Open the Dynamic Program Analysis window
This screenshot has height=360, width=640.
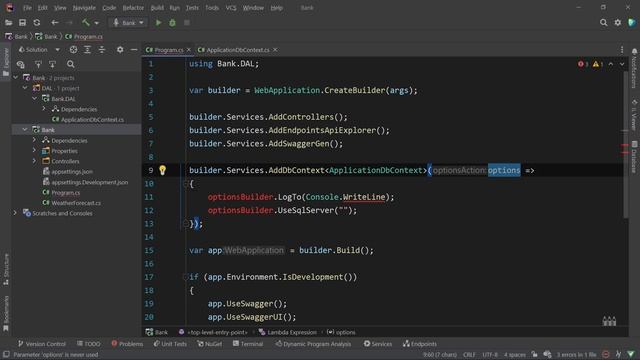pyautogui.click(x=313, y=344)
